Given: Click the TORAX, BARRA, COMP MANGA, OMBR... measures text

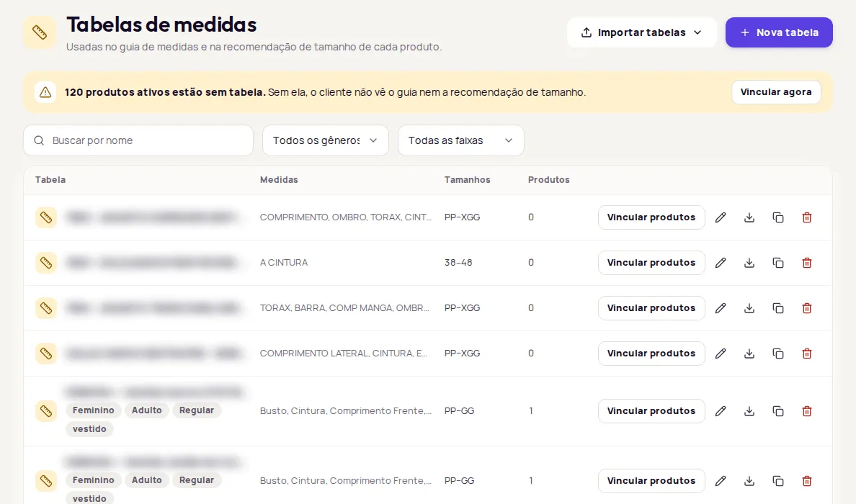Looking at the screenshot, I should pos(344,307).
